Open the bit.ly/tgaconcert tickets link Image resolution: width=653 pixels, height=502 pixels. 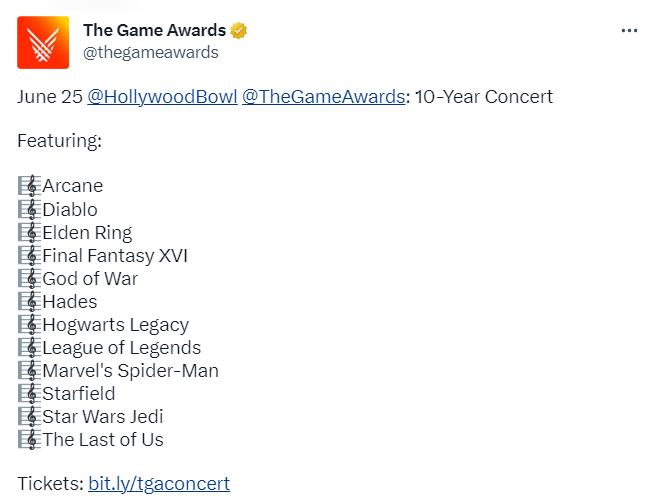tap(159, 484)
